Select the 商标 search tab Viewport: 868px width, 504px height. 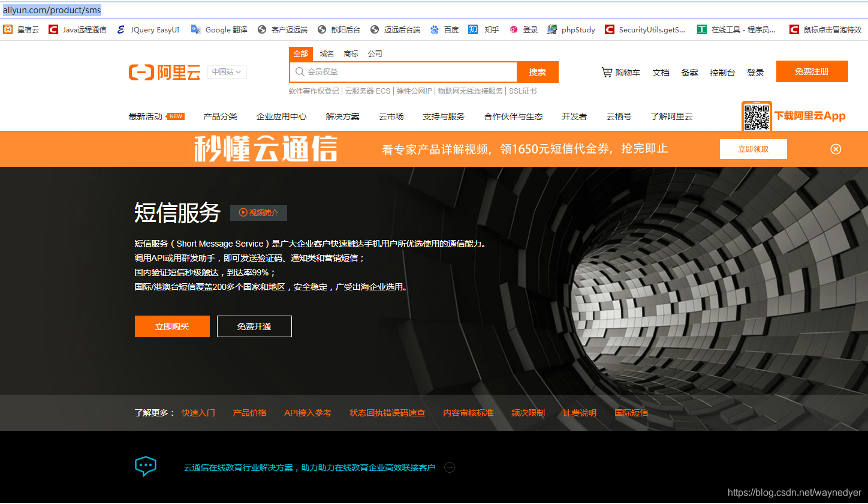pyautogui.click(x=351, y=54)
